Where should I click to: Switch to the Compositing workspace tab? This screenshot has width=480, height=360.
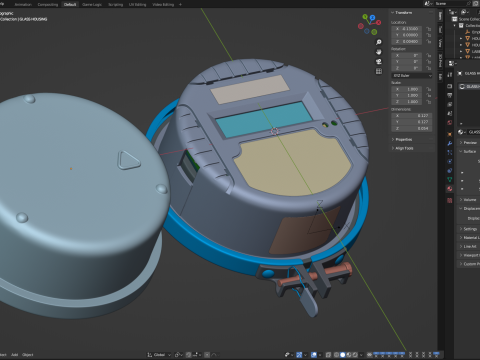pos(48,4)
